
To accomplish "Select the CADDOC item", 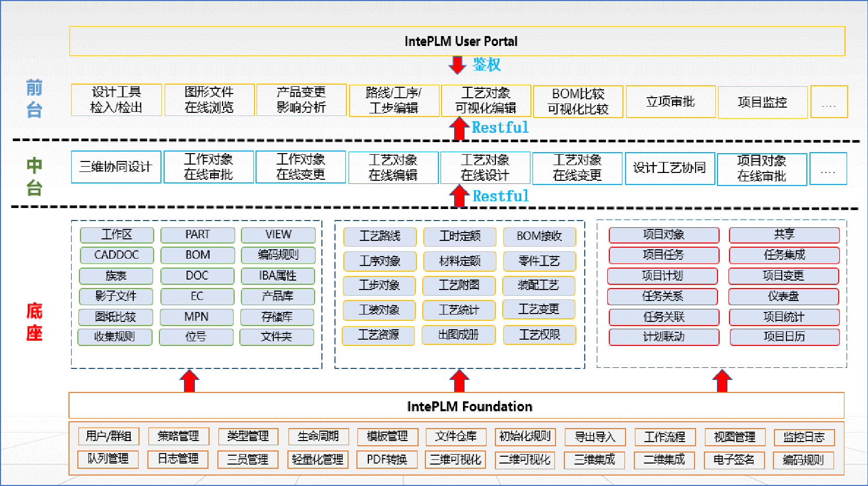I will [x=117, y=255].
